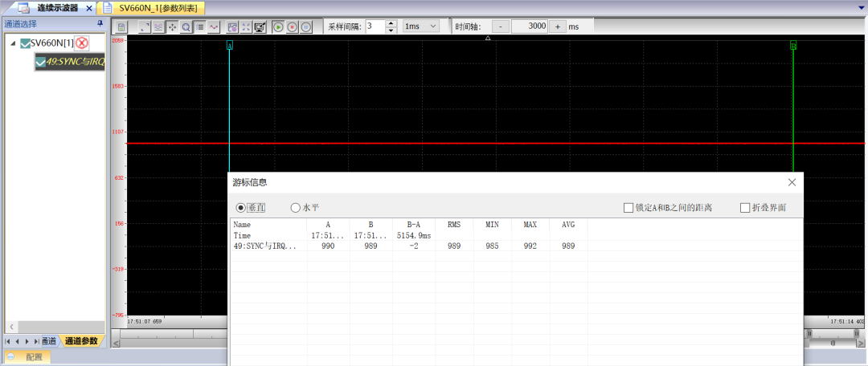Click the RMS column header
Viewport: 868px width, 366px height.
point(453,225)
